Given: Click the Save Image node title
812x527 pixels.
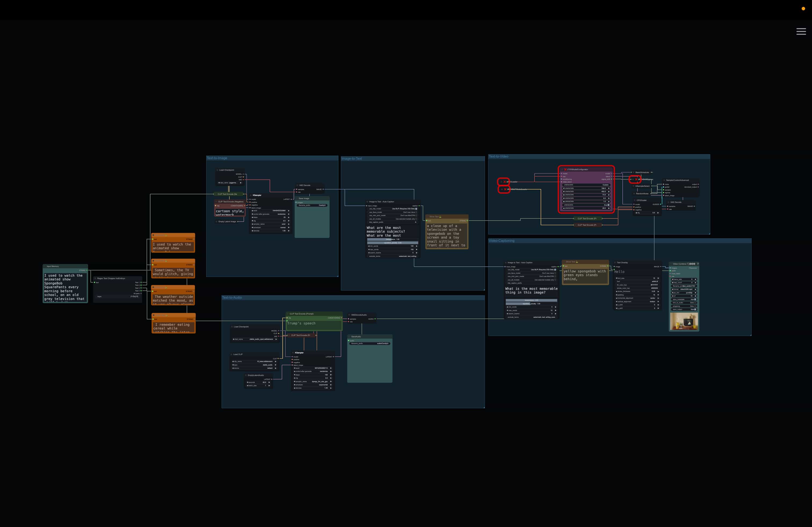Looking at the screenshot, I should pyautogui.click(x=304, y=198).
